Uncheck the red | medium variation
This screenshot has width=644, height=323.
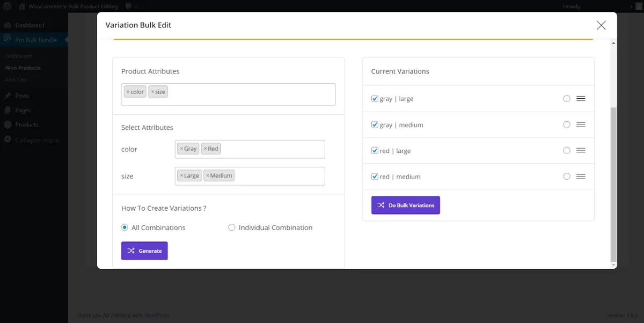tap(374, 176)
